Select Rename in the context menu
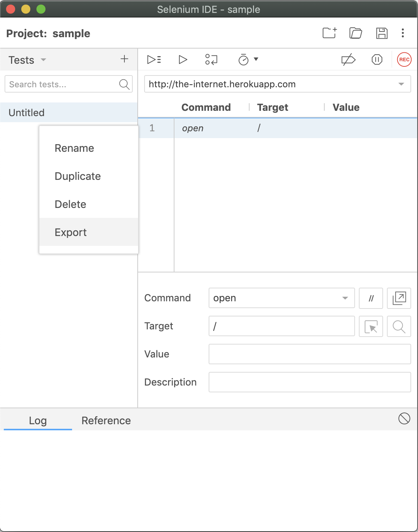Image resolution: width=418 pixels, height=532 pixels. pos(74,148)
